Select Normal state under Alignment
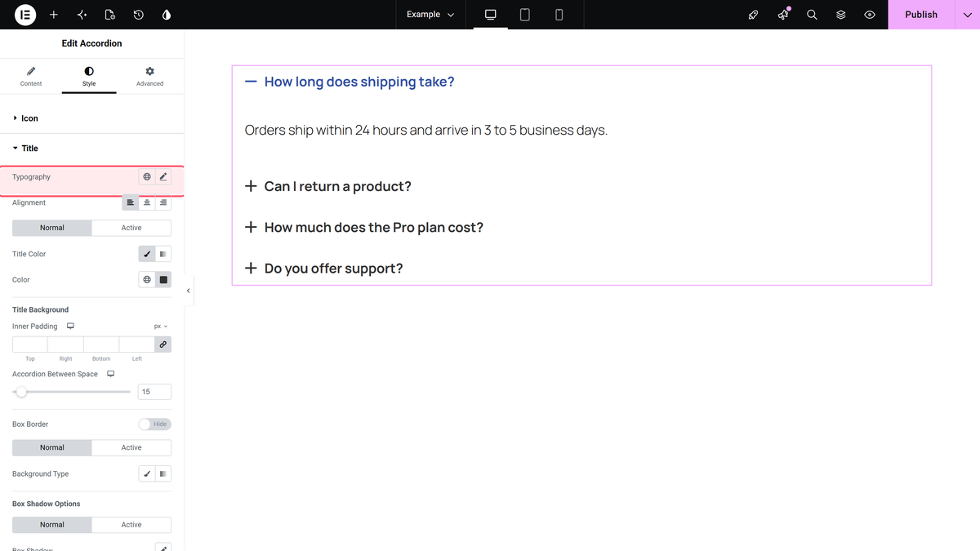This screenshot has width=980, height=551. point(52,228)
